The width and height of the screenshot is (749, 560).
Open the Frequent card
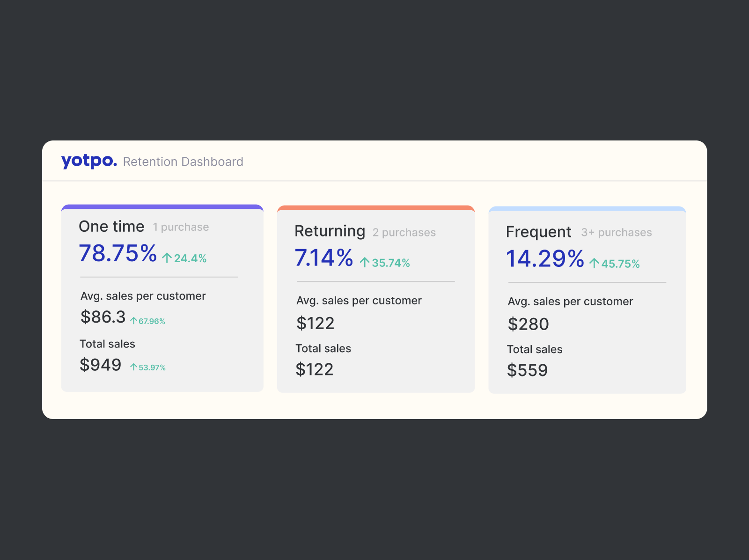click(x=587, y=300)
